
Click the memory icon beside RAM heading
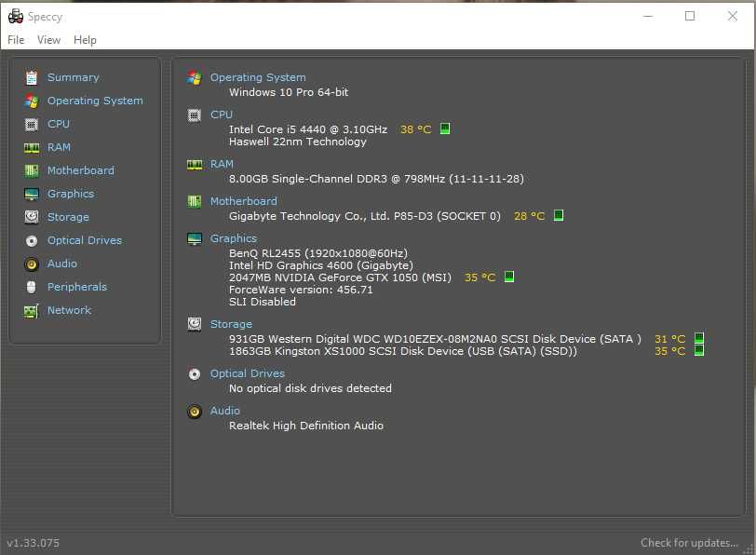195,165
